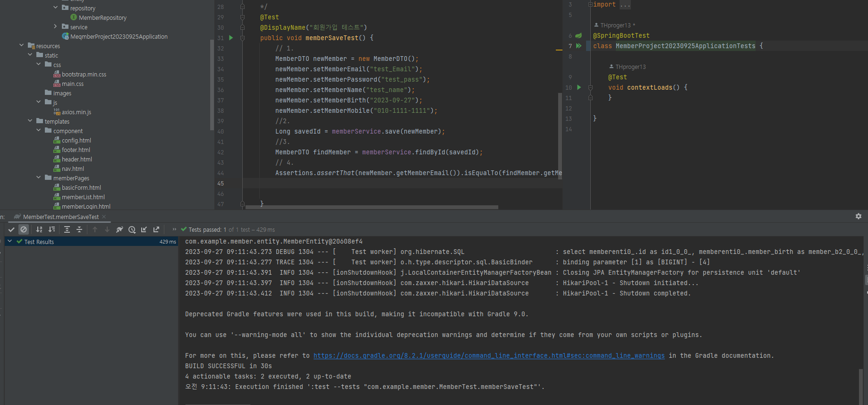Collapse the repository folder
The height and width of the screenshot is (405, 868).
[55, 8]
